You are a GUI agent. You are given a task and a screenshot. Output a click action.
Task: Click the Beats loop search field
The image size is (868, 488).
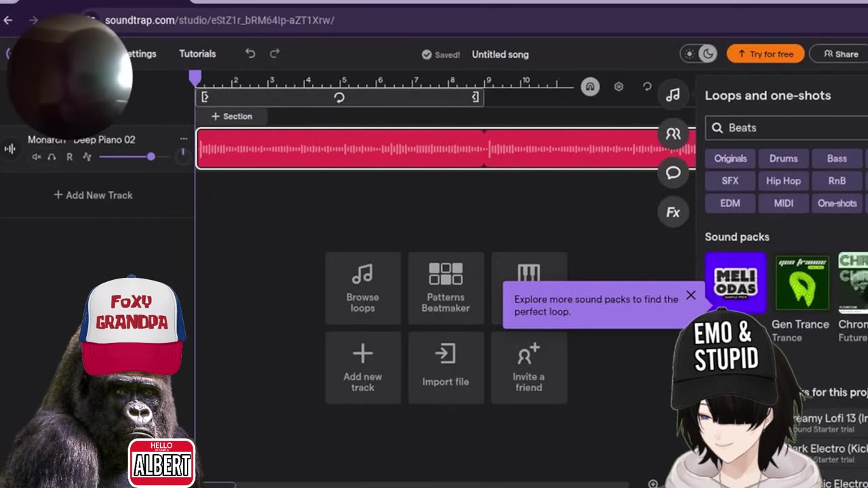(x=787, y=127)
